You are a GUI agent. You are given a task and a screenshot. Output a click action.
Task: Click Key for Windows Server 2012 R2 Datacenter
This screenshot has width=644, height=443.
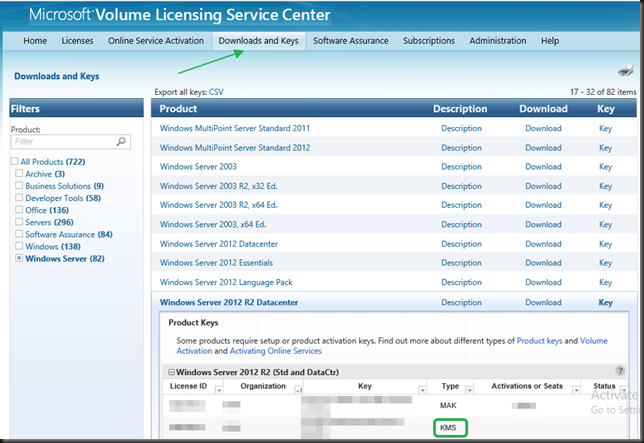(605, 302)
